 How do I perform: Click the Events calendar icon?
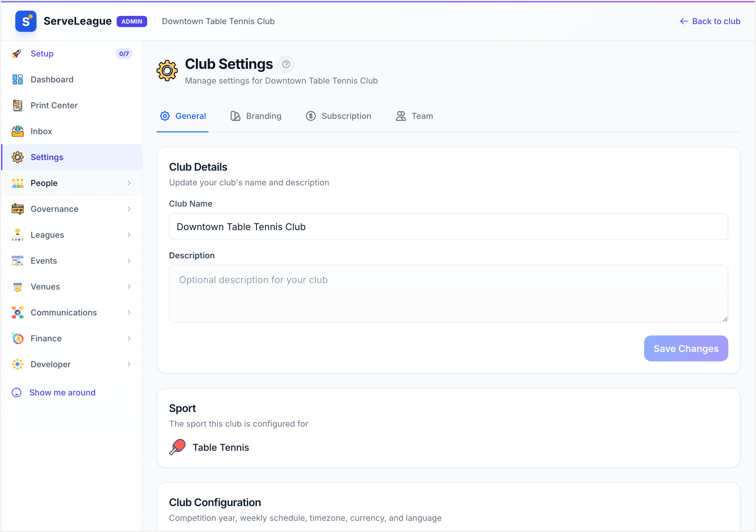pyautogui.click(x=17, y=261)
